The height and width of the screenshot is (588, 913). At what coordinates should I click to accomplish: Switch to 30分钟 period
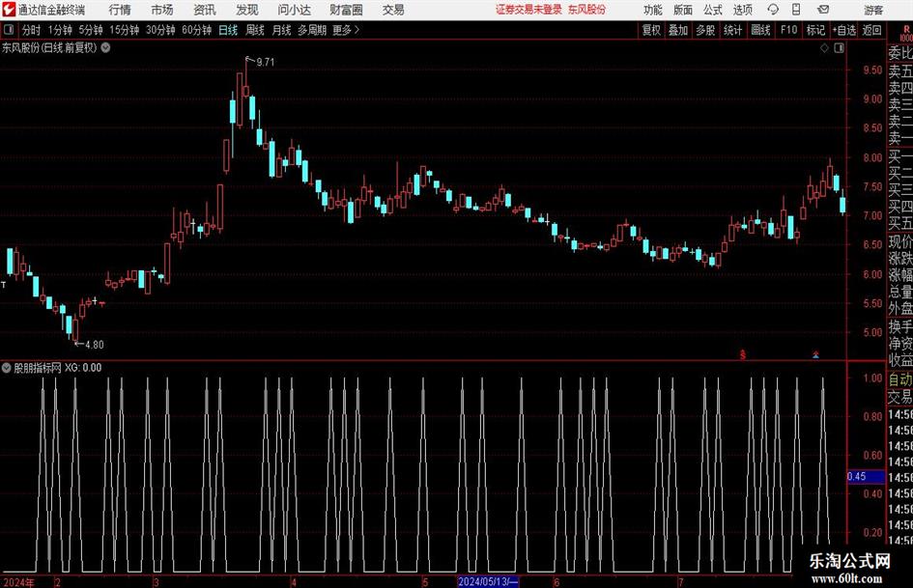[160, 30]
